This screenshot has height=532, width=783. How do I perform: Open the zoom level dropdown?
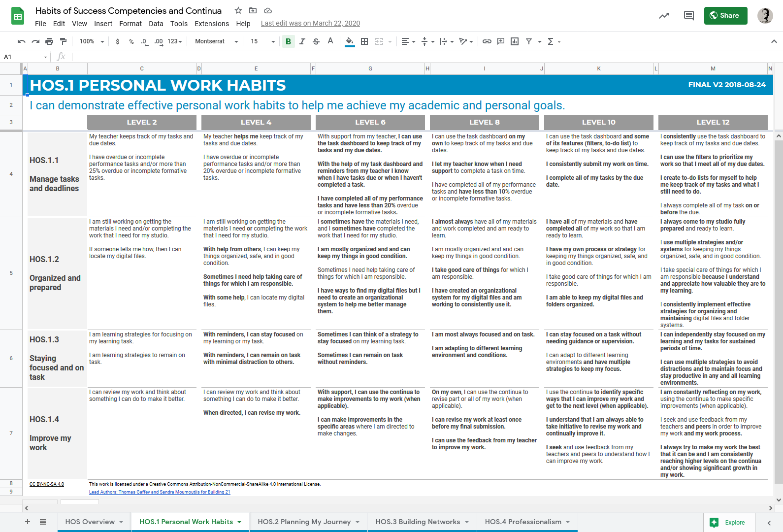[x=92, y=41]
